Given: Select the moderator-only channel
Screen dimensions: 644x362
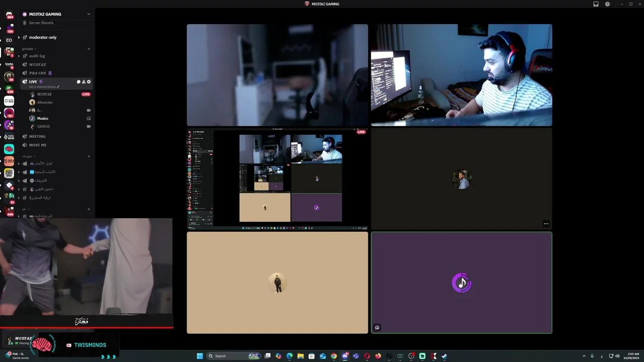Looking at the screenshot, I should [43, 37].
